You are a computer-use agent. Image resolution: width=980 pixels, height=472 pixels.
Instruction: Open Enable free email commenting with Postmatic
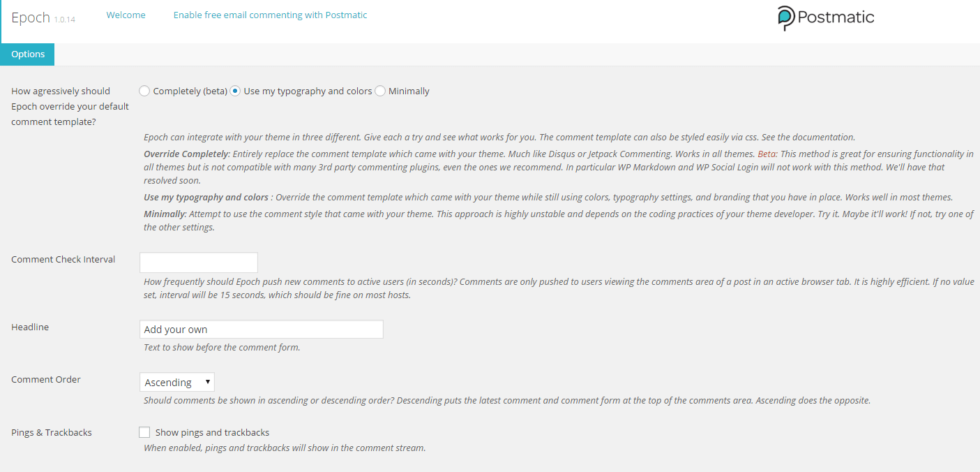(x=270, y=15)
